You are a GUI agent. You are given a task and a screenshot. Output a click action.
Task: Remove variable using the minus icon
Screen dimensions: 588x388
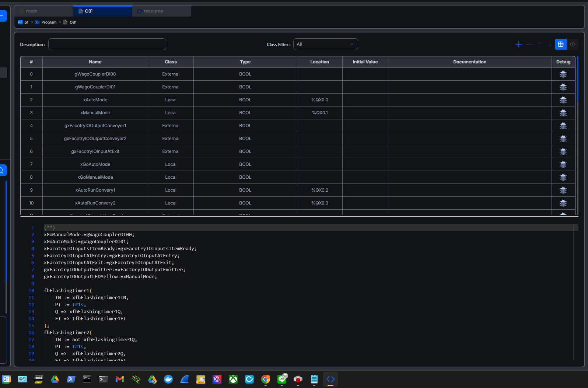(x=529, y=45)
